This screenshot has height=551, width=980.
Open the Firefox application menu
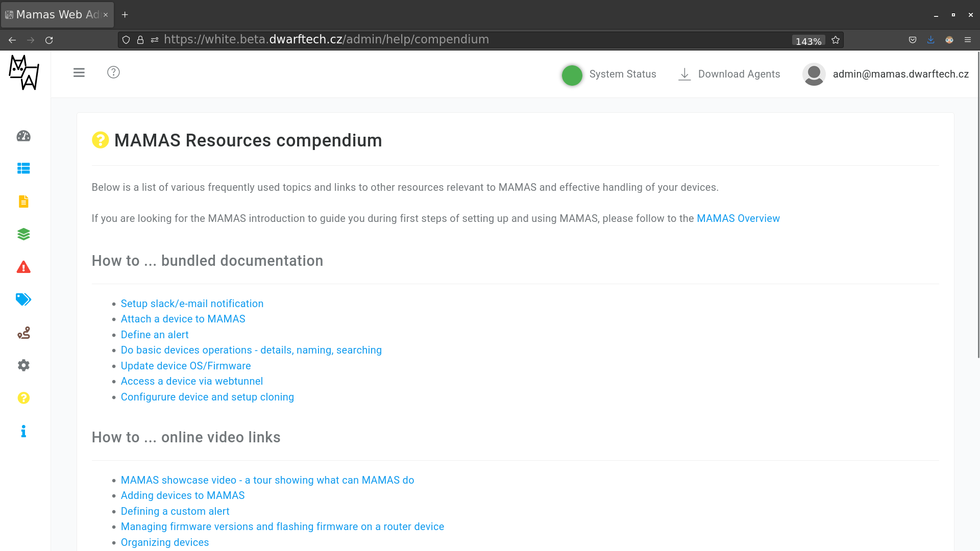pos(968,40)
